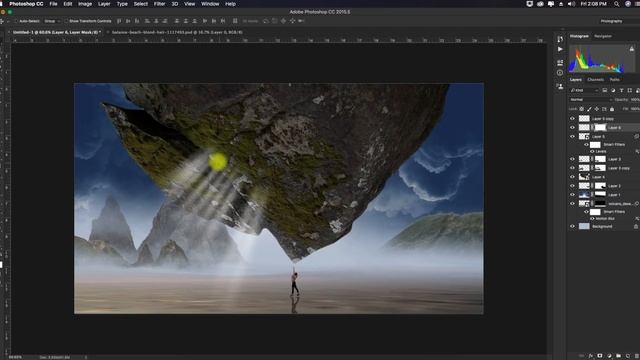Filter layers by type layers icon
The image size is (640, 360).
(622, 90)
